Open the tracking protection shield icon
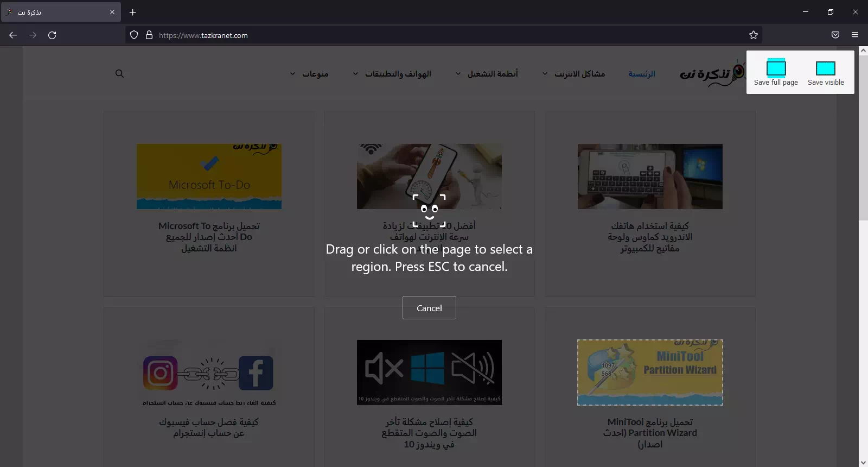This screenshot has width=868, height=467. click(x=134, y=35)
